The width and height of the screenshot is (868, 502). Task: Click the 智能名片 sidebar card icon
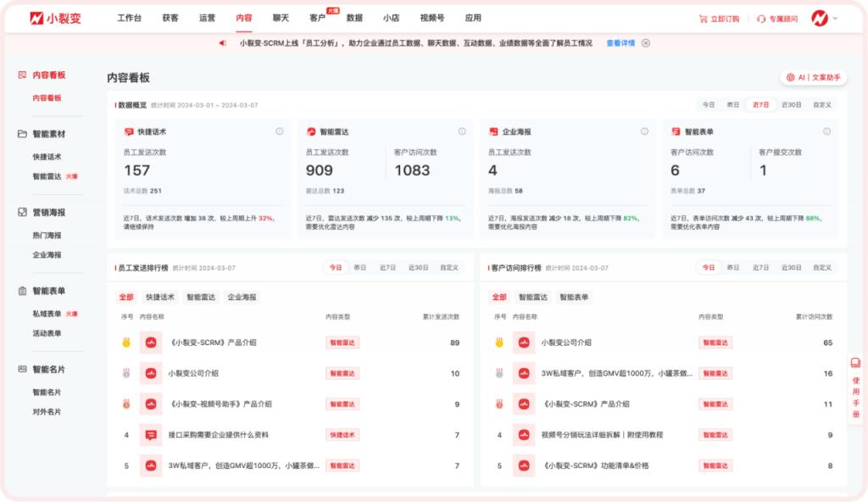(22, 369)
